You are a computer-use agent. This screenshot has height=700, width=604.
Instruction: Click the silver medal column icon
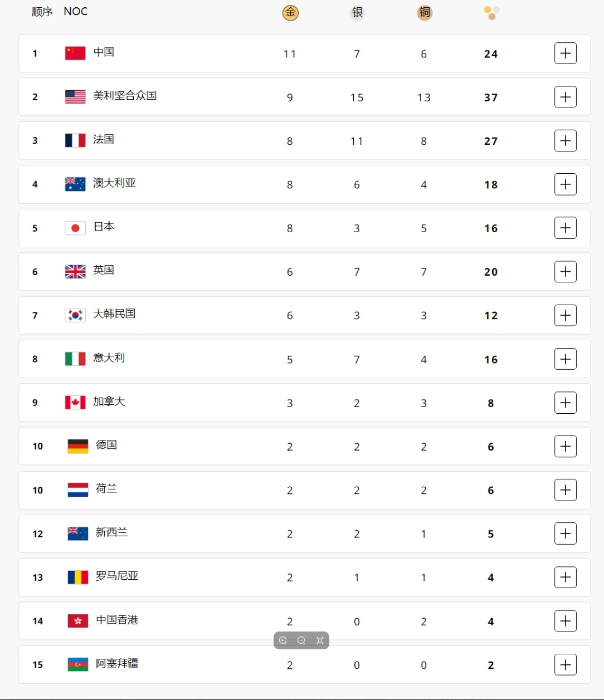[357, 12]
